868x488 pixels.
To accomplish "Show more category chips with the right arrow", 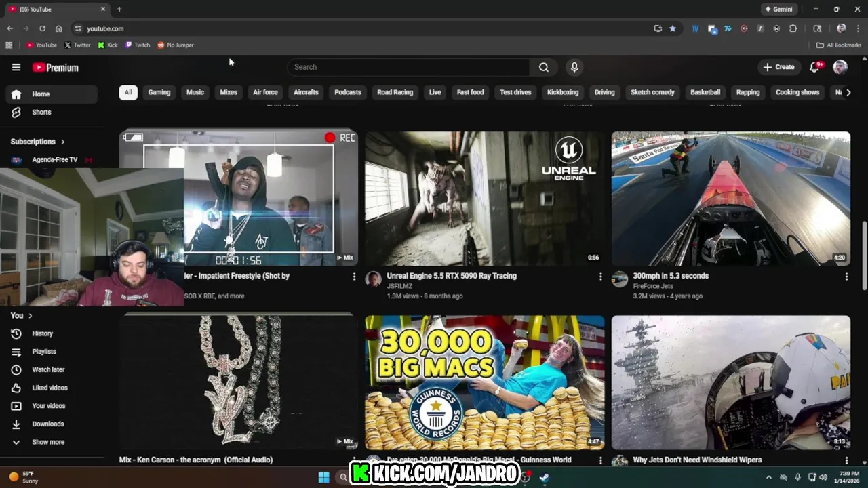I will click(848, 92).
